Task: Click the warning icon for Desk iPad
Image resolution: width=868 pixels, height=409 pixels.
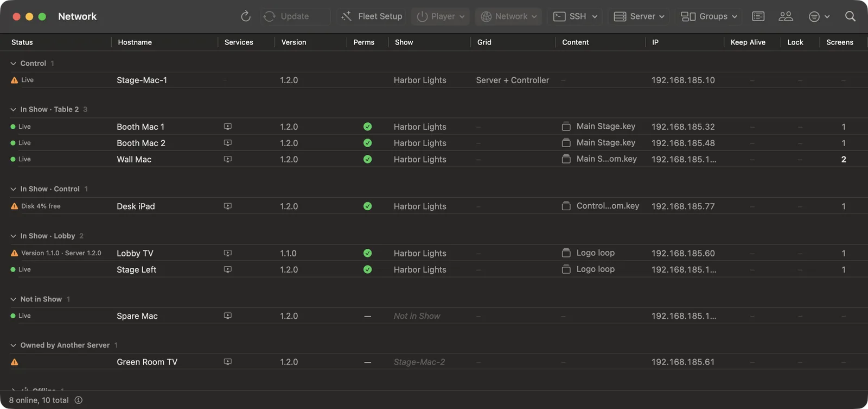Action: [15, 206]
